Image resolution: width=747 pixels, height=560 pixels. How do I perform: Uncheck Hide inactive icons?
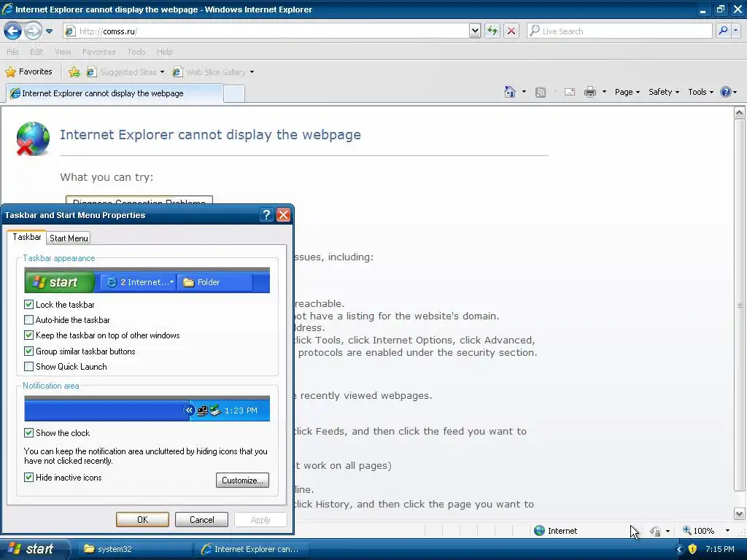click(x=28, y=477)
